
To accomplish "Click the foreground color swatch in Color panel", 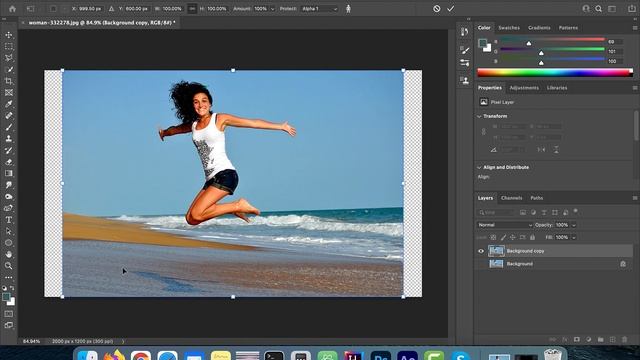I will (482, 43).
